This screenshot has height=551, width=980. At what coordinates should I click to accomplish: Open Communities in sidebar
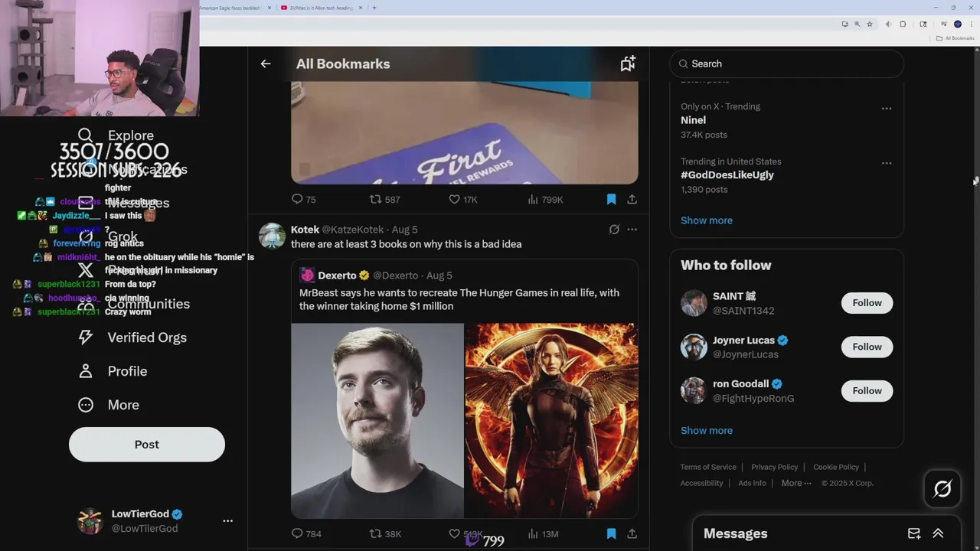click(135, 304)
